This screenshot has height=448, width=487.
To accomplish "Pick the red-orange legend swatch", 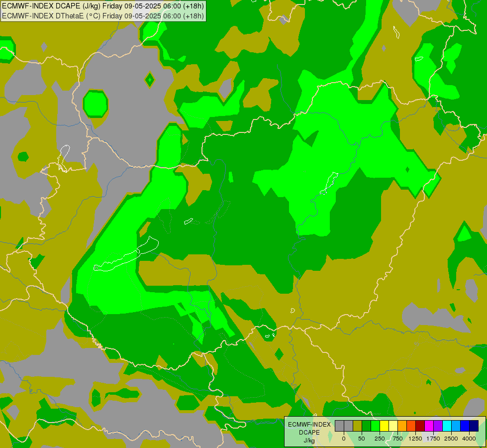I will pos(411,426).
